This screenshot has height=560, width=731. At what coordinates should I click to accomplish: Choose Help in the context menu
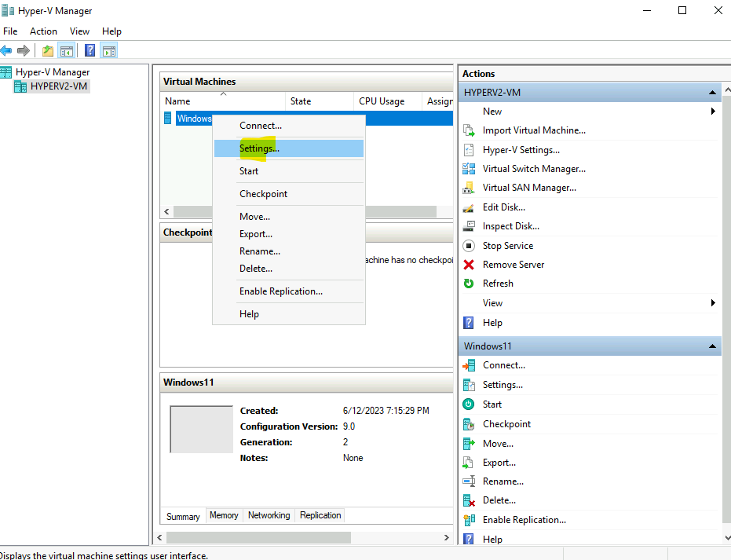(289, 314)
